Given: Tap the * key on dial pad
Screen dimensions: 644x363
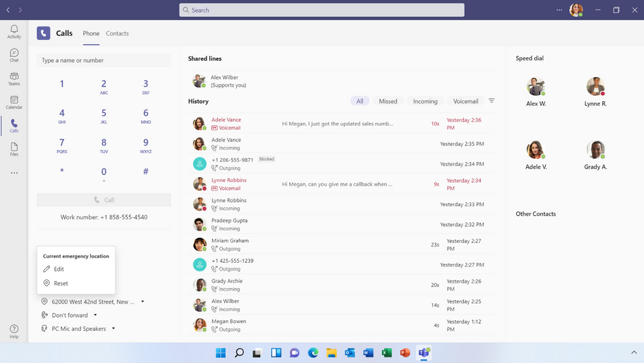Looking at the screenshot, I should pyautogui.click(x=61, y=171).
